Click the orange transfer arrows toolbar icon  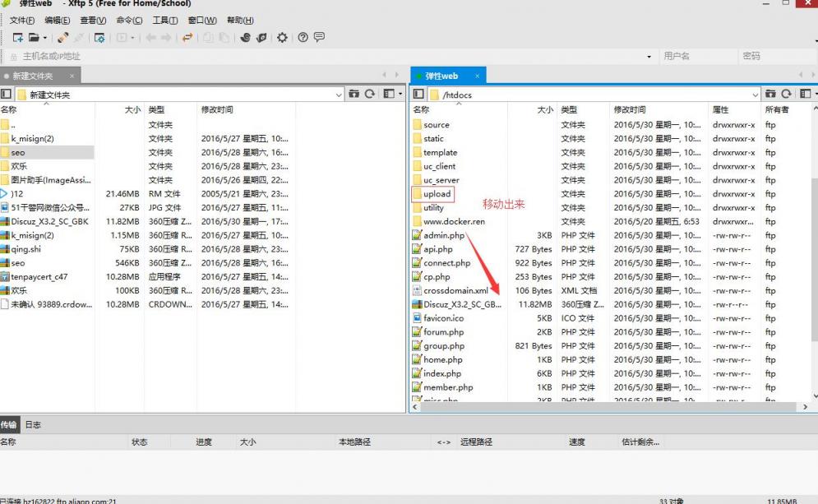(187, 38)
